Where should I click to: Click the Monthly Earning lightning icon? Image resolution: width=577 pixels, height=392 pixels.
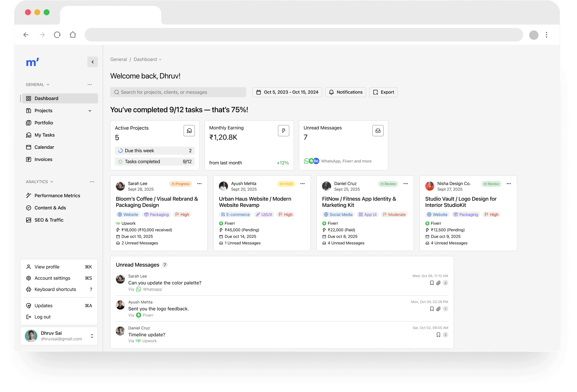283,131
